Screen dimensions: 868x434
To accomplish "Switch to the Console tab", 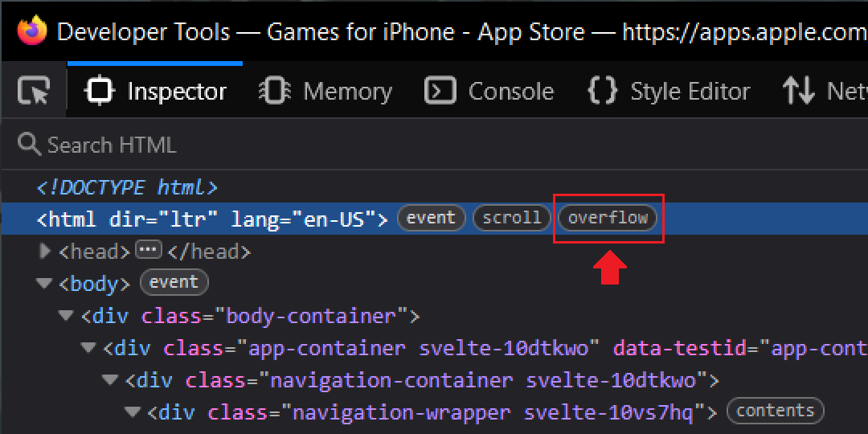I will [x=489, y=91].
